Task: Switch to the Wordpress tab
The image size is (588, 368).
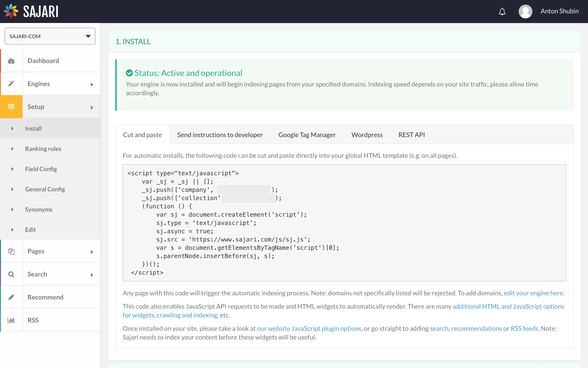Action: pyautogui.click(x=367, y=135)
